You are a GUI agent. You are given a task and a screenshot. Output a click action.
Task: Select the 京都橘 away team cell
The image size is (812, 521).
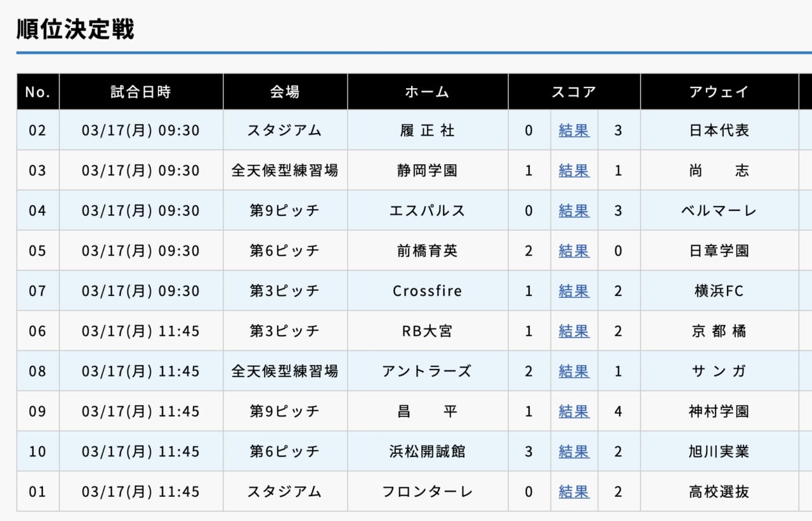click(x=719, y=331)
